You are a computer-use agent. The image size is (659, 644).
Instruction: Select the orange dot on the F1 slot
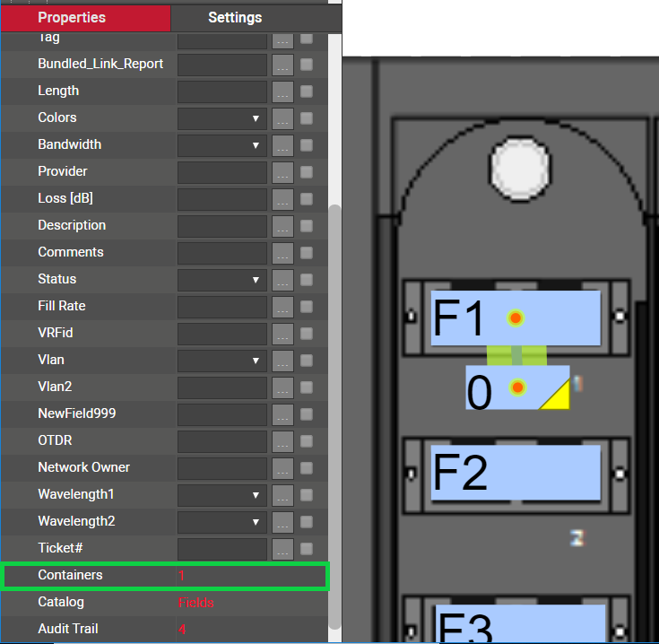(516, 318)
